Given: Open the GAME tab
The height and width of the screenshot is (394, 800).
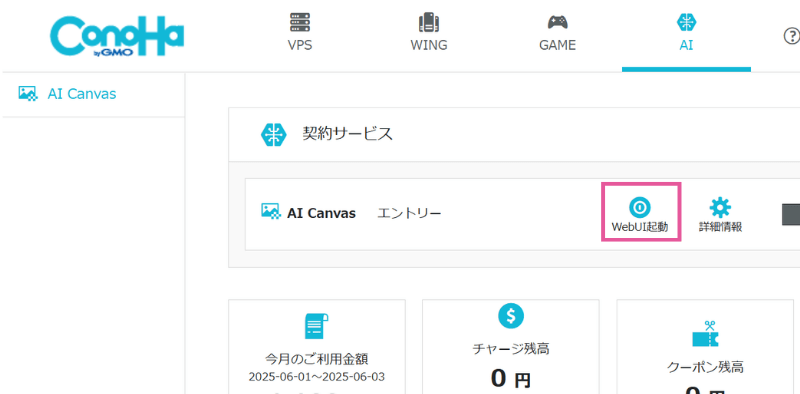Looking at the screenshot, I should click(557, 33).
